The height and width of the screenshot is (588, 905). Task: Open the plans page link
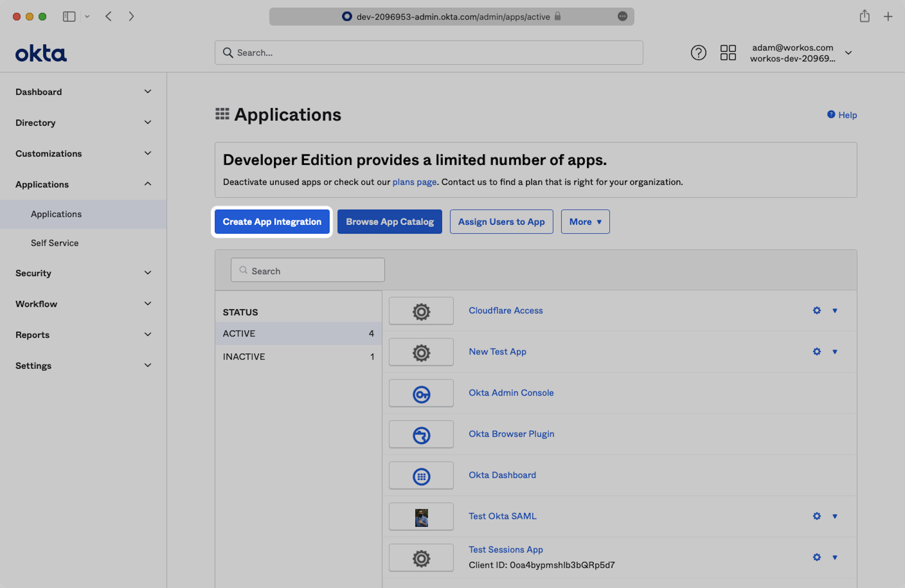414,182
